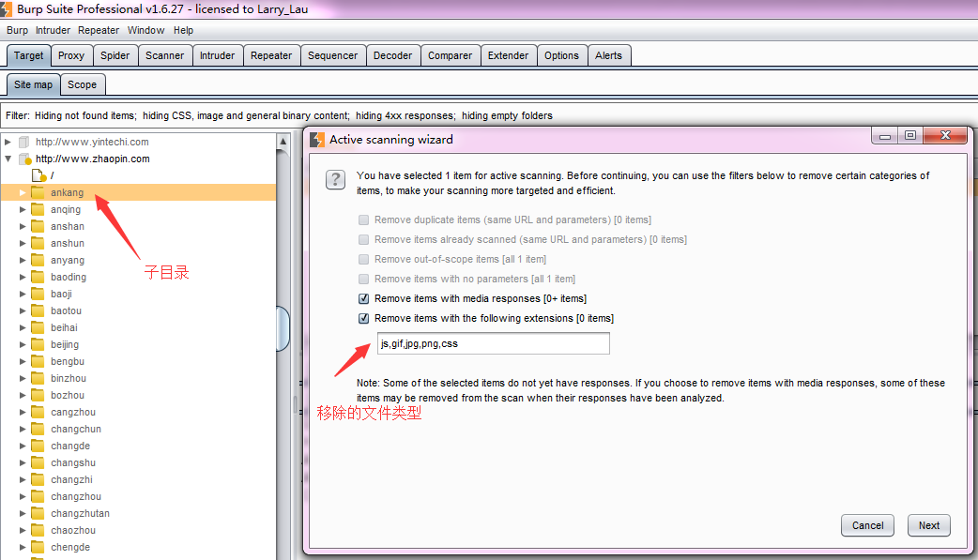
Task: Uncheck Remove items with the following extensions
Action: (x=363, y=319)
